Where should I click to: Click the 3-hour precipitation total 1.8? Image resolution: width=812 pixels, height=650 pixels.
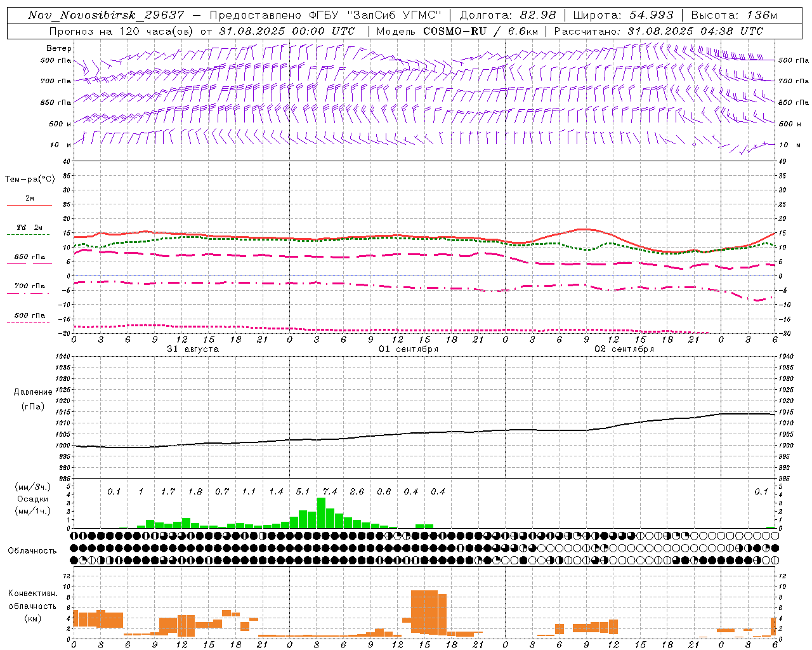click(x=195, y=491)
